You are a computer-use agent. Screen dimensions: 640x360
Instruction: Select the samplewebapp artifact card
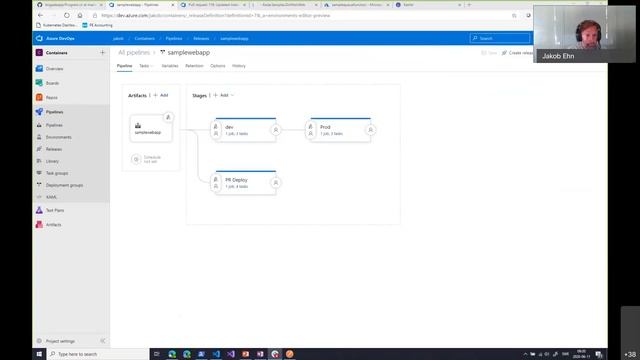(151, 129)
